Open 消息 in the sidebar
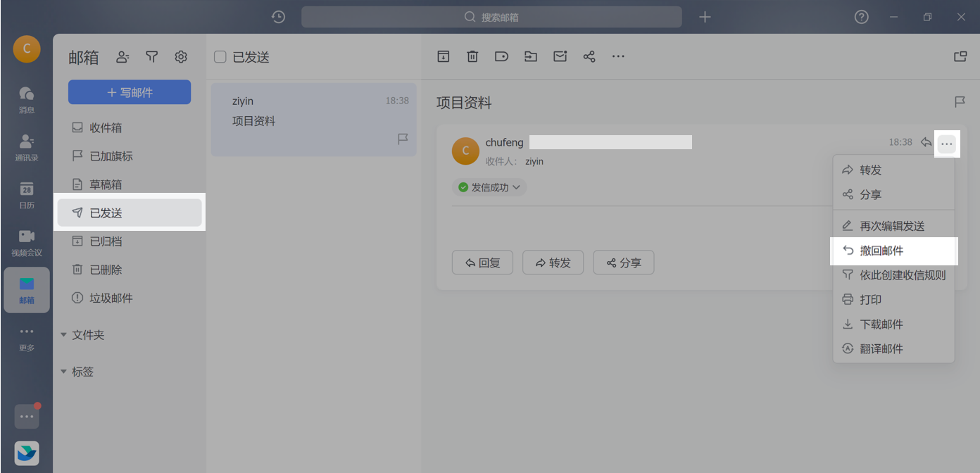The height and width of the screenshot is (473, 980). 27,99
